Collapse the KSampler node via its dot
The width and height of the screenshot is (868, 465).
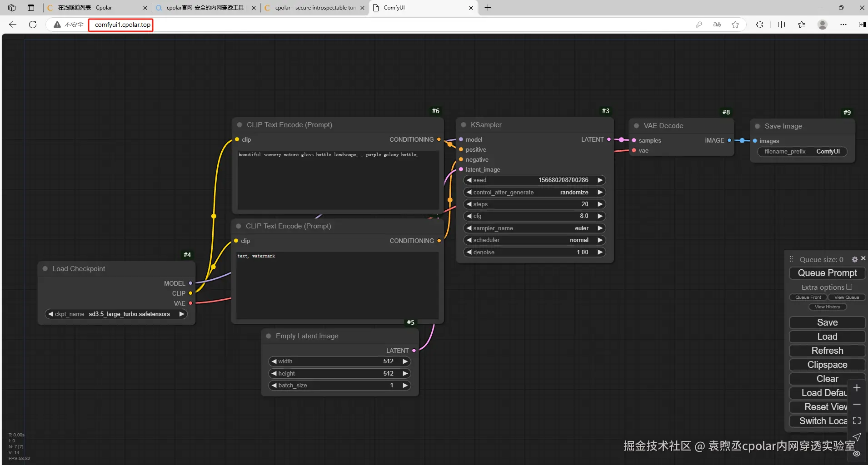(x=464, y=125)
